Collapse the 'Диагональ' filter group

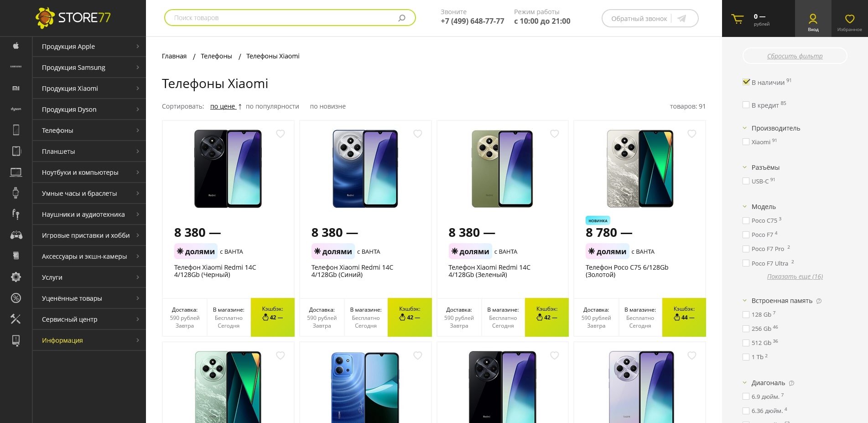[x=744, y=383]
